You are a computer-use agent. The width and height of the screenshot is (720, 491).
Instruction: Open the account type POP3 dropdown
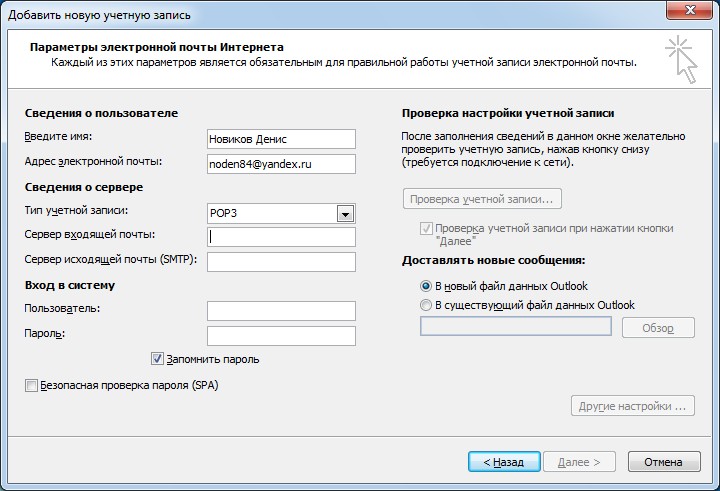click(x=346, y=213)
